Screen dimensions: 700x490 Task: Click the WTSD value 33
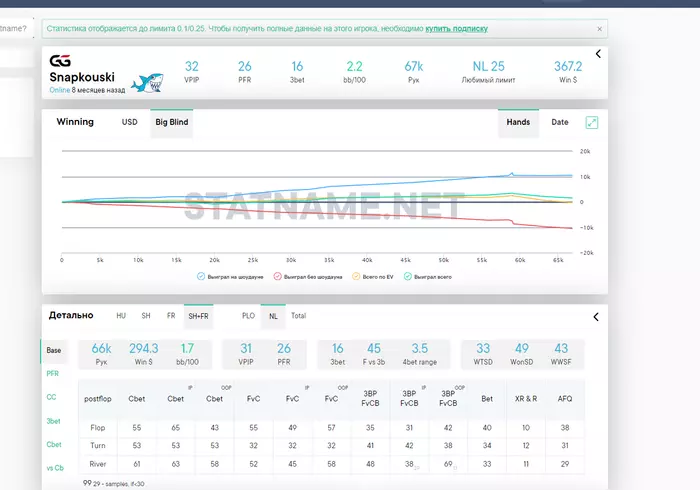[x=483, y=349]
